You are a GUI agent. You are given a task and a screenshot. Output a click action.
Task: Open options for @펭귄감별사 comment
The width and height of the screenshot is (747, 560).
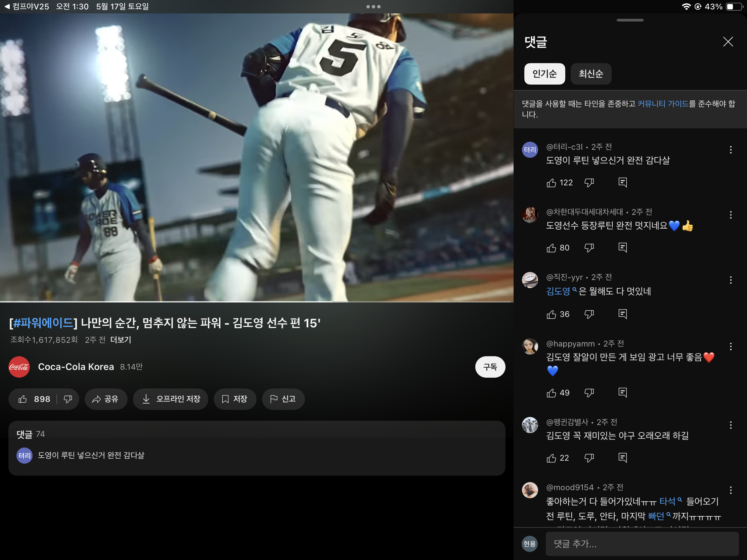pos(731,425)
